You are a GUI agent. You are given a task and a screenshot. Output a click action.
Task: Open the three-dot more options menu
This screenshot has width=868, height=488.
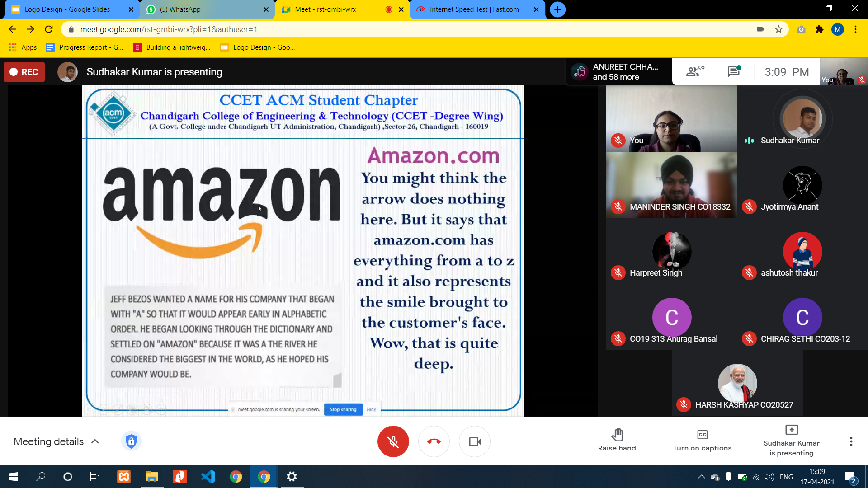(851, 441)
